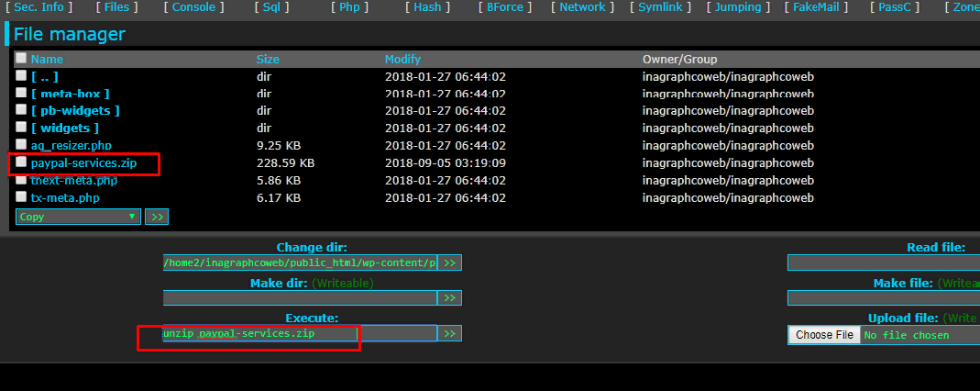Open the ag_resizer.php file link
Viewport: 980px width, 391px height.
(71, 145)
